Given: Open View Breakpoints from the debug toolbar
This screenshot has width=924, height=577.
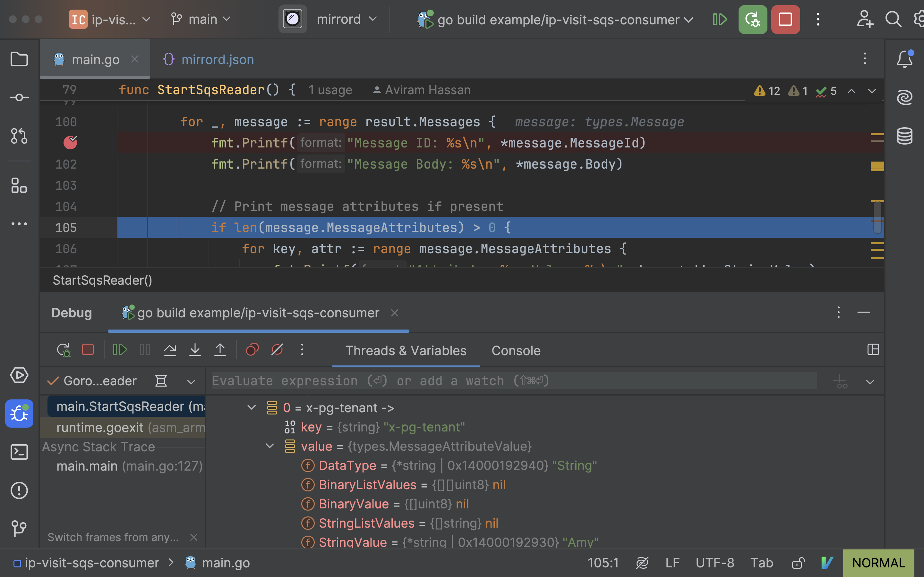Looking at the screenshot, I should coord(252,349).
